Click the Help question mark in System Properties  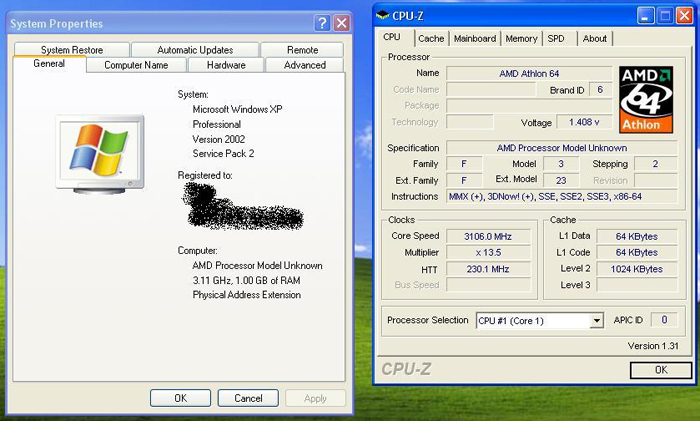(x=322, y=23)
